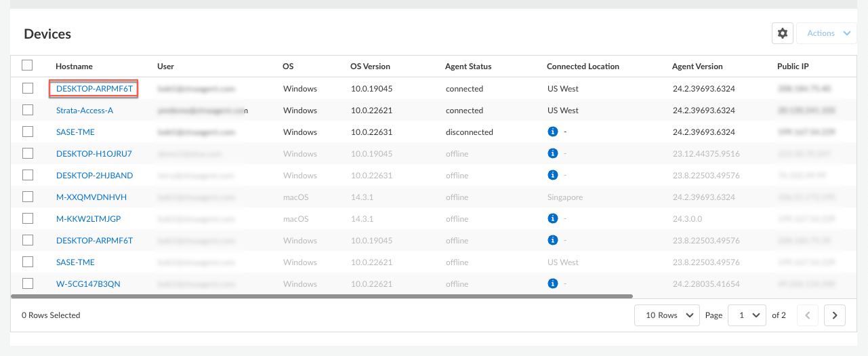Click info icon in DESKTOP-H1OJRU7 row
The image size is (868, 356).
pos(552,154)
